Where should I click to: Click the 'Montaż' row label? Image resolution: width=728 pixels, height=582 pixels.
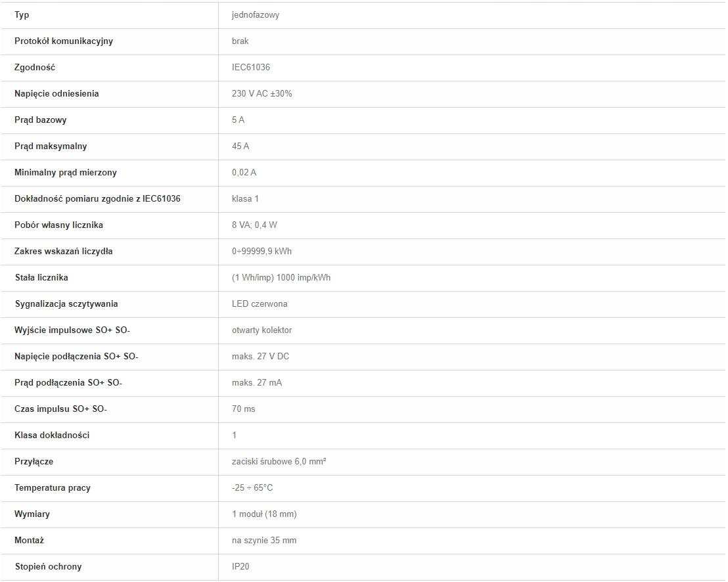click(x=30, y=540)
